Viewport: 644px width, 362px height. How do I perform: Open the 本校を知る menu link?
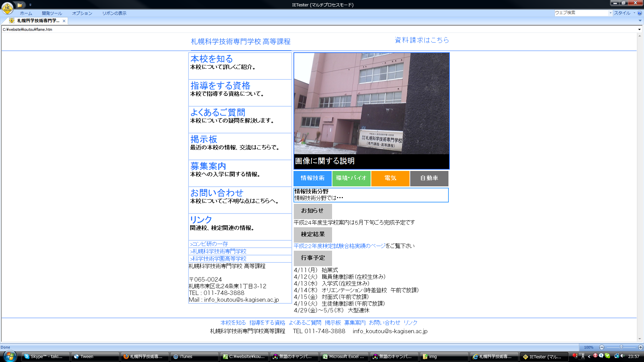(212, 59)
